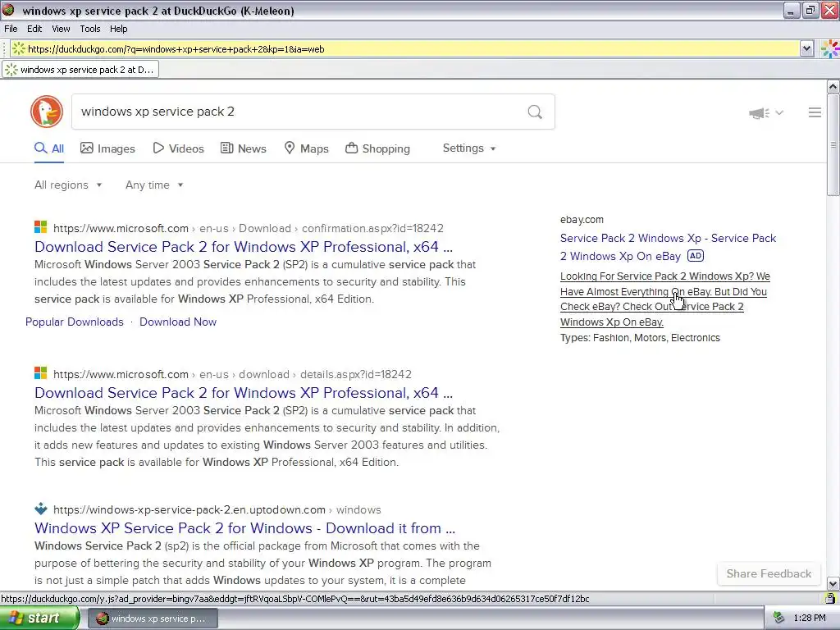
Task: Open Windows XP Service Pack 2 Uptodown link
Action: tap(244, 528)
